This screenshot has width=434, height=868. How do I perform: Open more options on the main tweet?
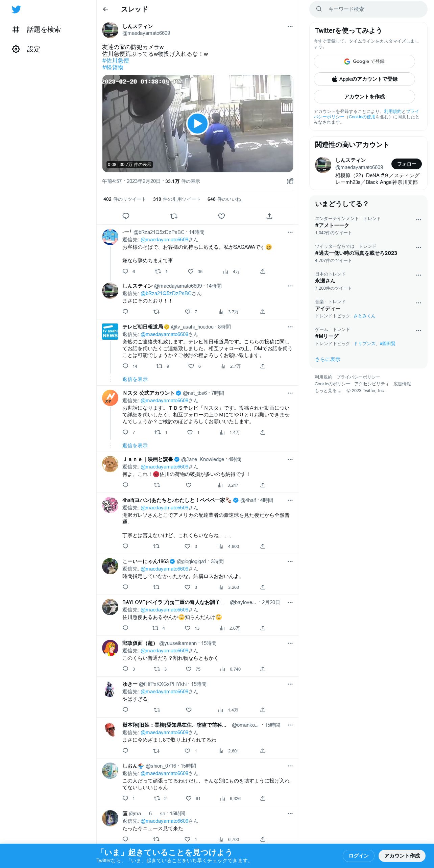point(290,26)
